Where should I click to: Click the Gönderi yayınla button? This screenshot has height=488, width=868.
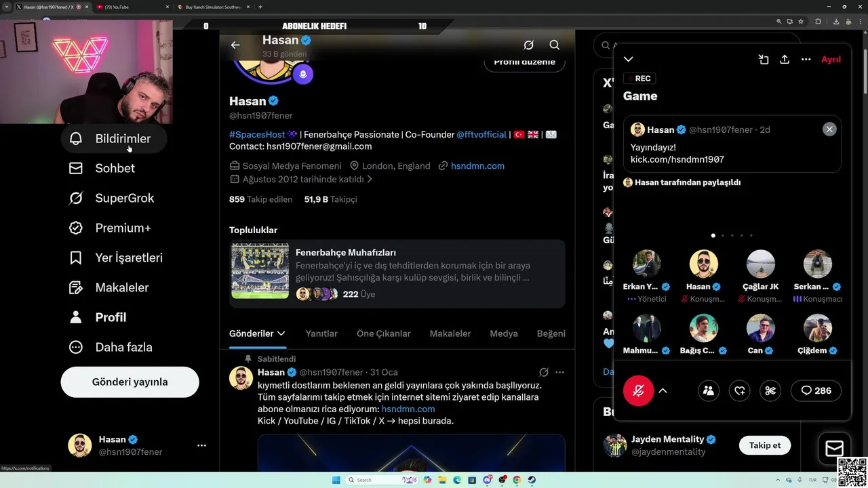click(130, 382)
